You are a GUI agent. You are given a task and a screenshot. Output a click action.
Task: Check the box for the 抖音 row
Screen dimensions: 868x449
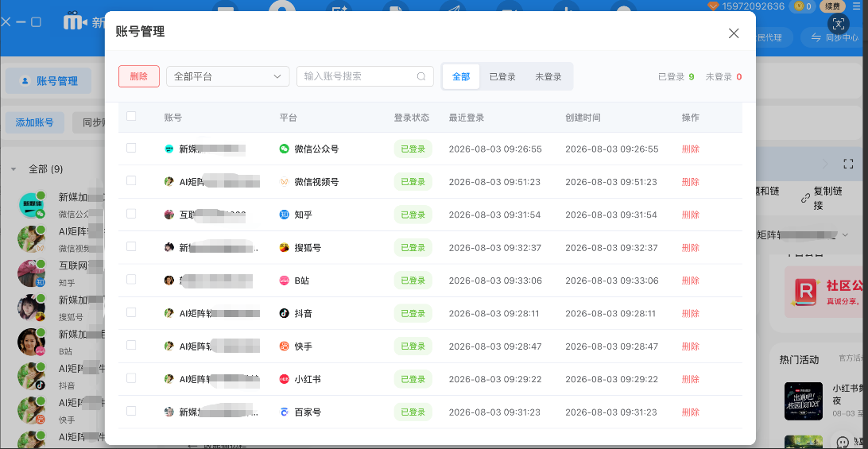[131, 312]
